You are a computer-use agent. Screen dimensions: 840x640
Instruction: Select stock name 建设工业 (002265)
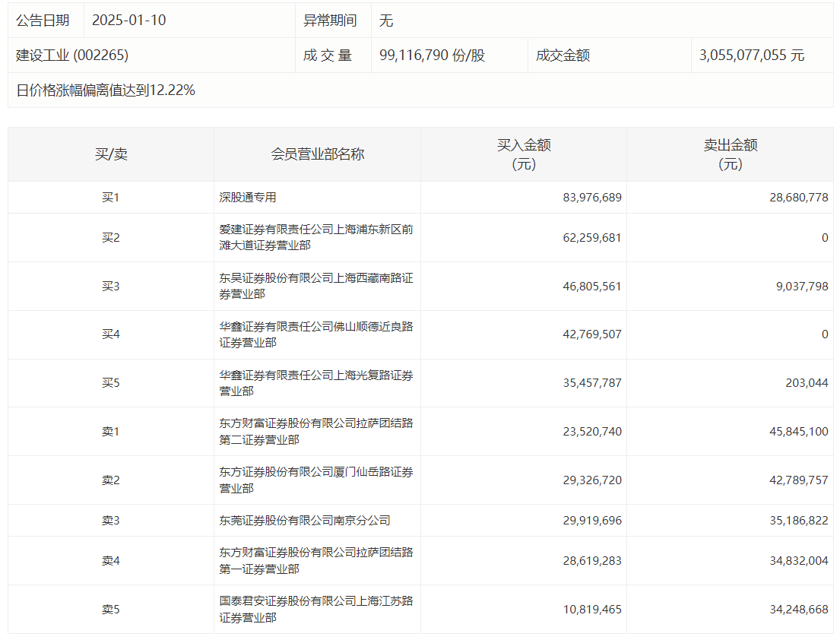(x=72, y=55)
